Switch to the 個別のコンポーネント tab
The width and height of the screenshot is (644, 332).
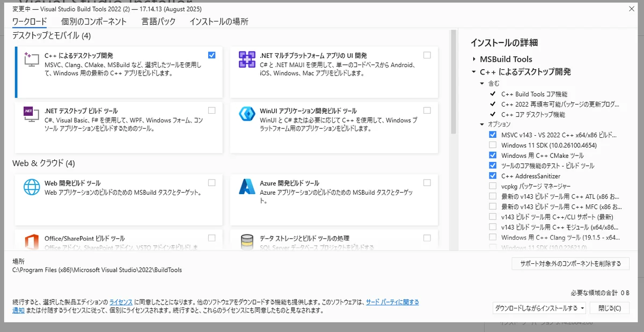click(x=94, y=22)
